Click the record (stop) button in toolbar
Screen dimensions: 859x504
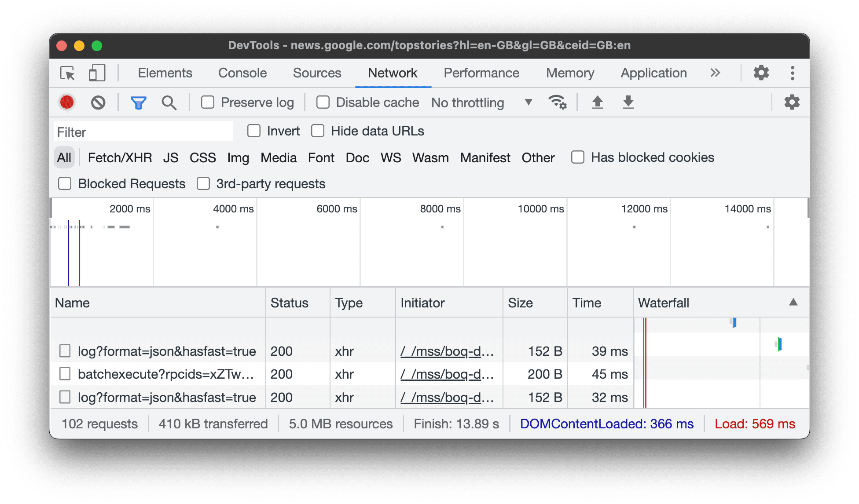click(x=67, y=102)
